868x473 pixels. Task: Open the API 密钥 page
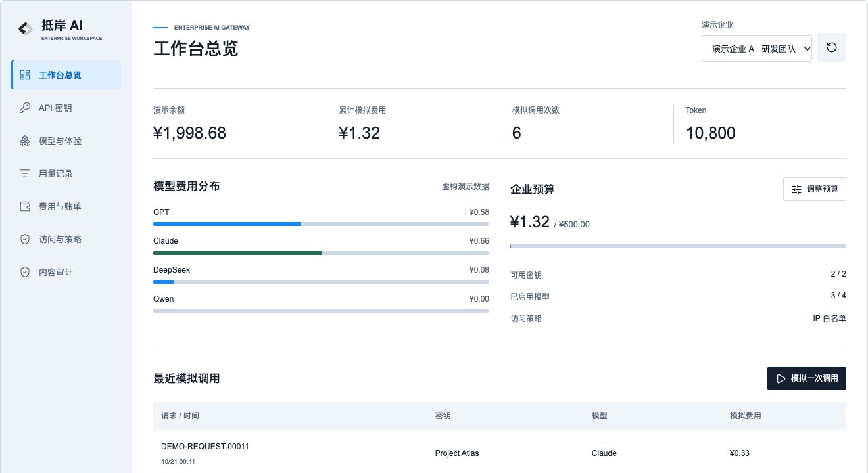[x=66, y=108]
